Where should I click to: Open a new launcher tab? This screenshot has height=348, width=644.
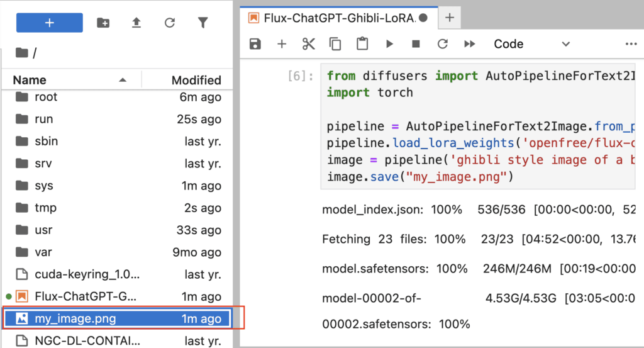click(x=450, y=18)
